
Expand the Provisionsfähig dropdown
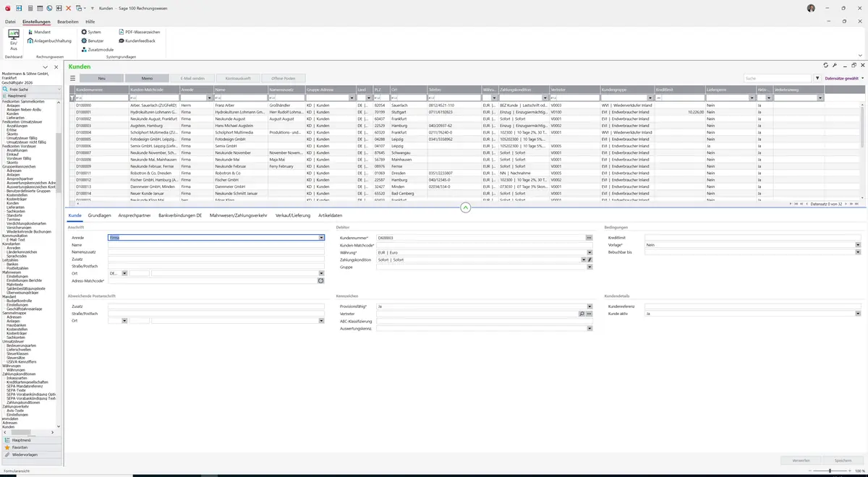(590, 306)
